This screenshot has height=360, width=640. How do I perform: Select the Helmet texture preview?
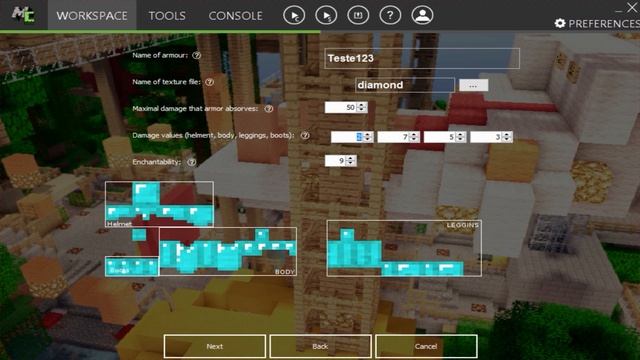point(159,204)
